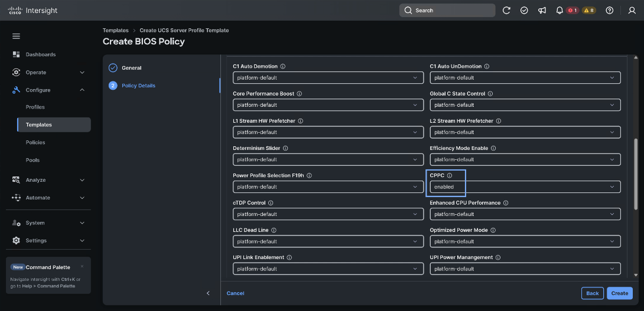Image resolution: width=644 pixels, height=311 pixels.
Task: Open the red critical alarms badge
Action: pyautogui.click(x=573, y=10)
